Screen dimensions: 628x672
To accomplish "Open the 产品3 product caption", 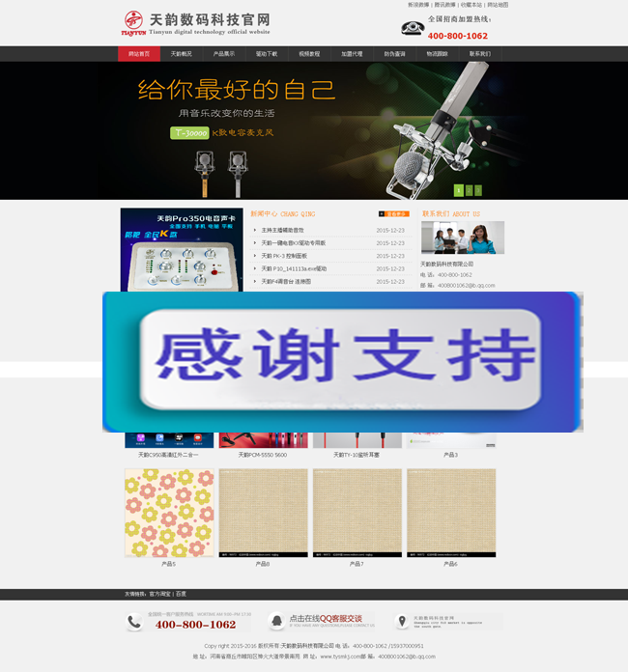I will pos(450,455).
